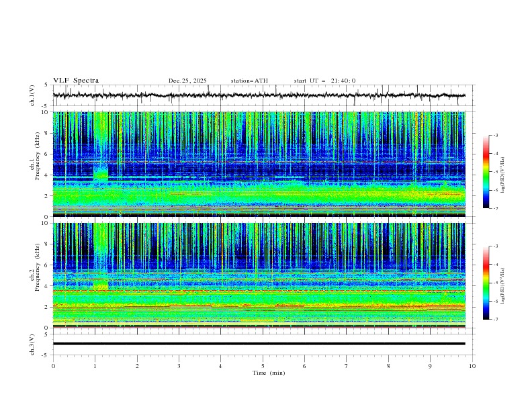Click the ch.2 spectrogram green burst near 4 kHz
This screenshot has width=532, height=411.
click(101, 284)
